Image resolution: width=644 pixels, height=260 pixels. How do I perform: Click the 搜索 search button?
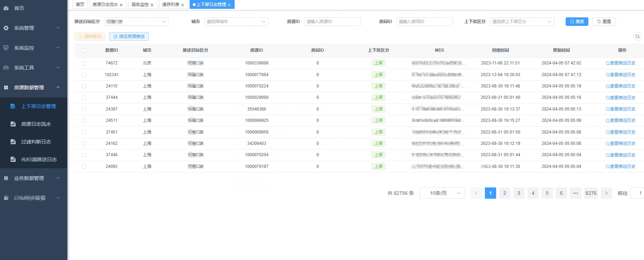coord(577,22)
